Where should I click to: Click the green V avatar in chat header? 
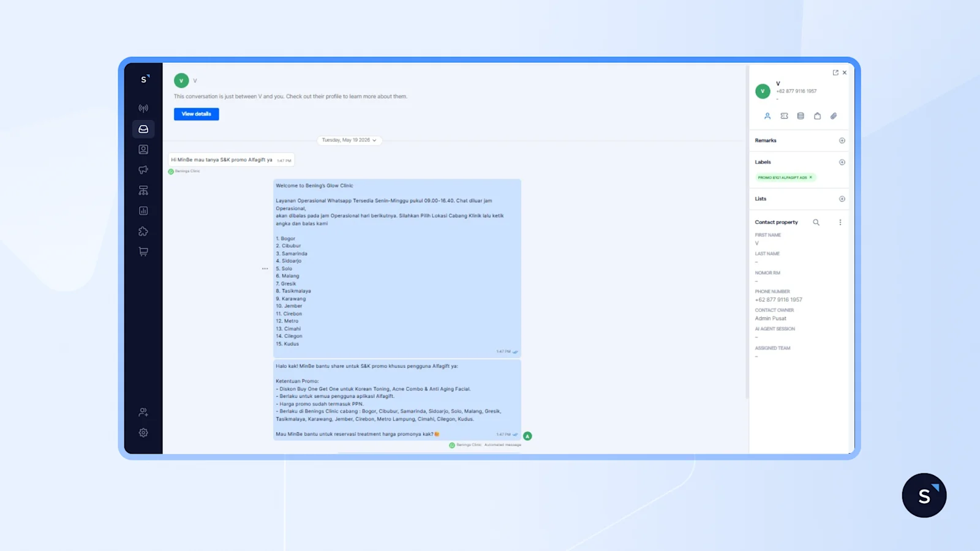click(181, 80)
